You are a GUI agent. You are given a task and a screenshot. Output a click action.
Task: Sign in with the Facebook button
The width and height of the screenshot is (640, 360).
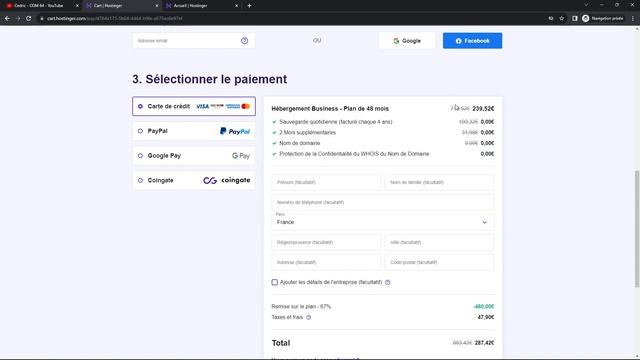click(x=472, y=41)
